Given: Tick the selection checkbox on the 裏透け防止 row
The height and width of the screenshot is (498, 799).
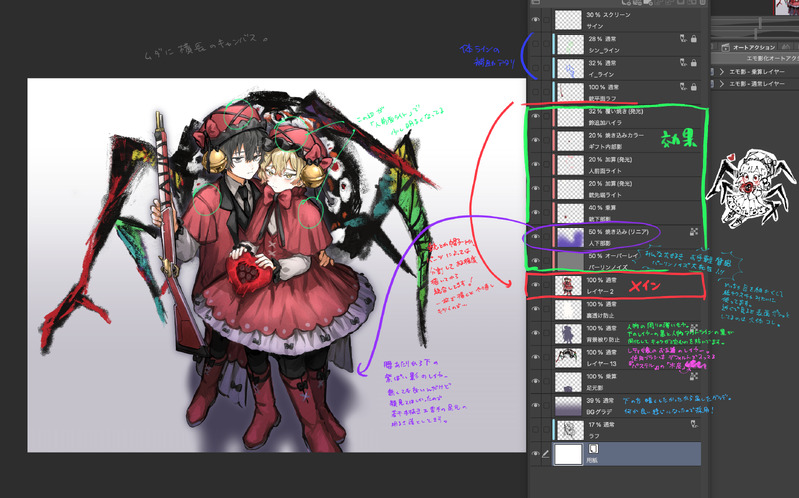Looking at the screenshot, I should click(546, 309).
